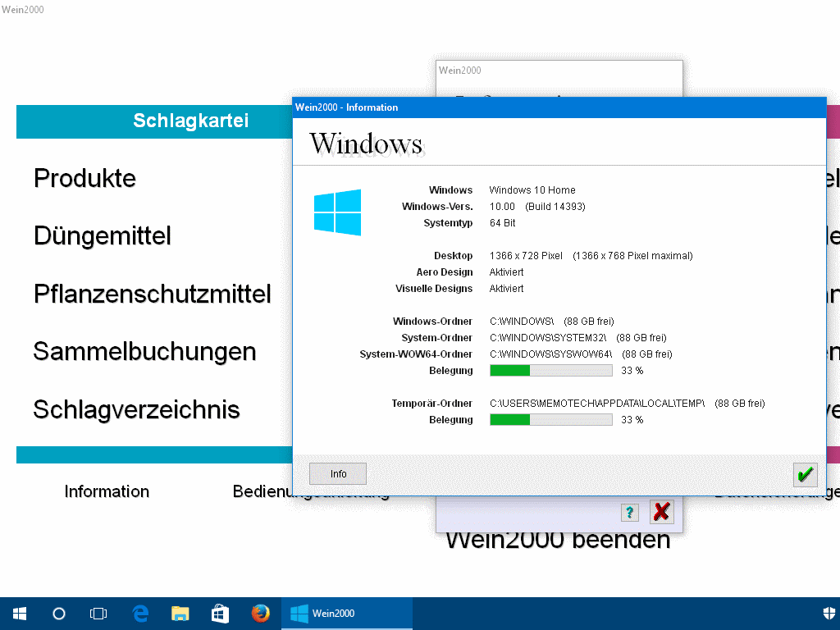
Task: Open help with question mark icon
Action: [629, 513]
